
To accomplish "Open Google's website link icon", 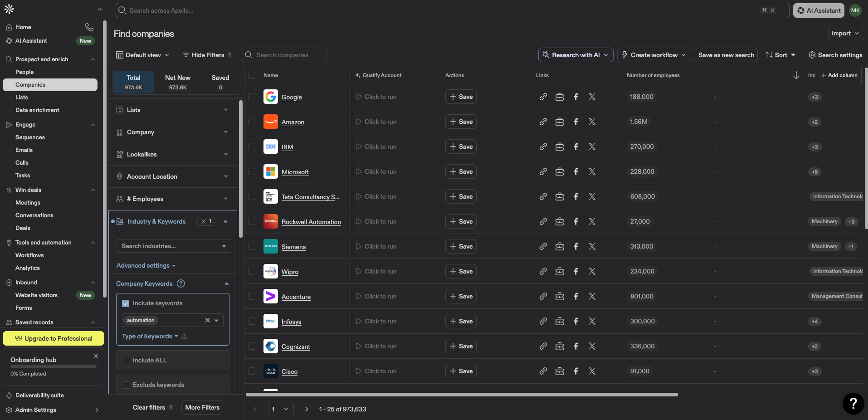I will [543, 97].
